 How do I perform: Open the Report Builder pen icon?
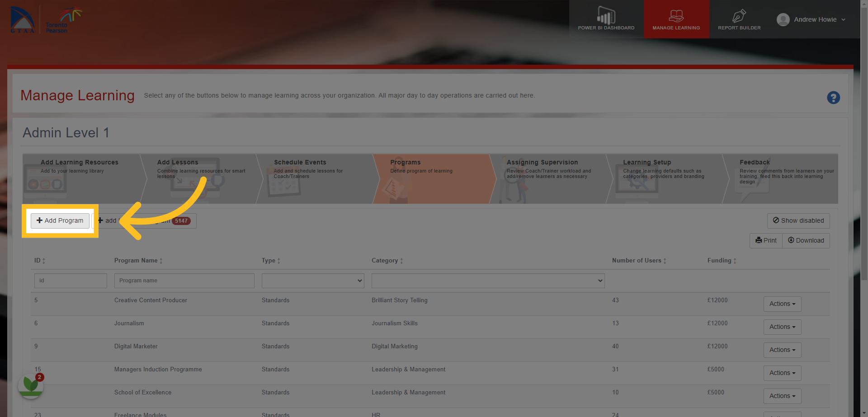click(x=739, y=16)
